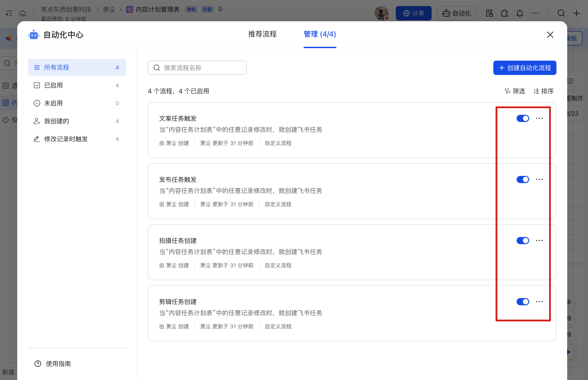The height and width of the screenshot is (380, 588).
Task: Open the document template icon in top bar
Action: coord(489,13)
